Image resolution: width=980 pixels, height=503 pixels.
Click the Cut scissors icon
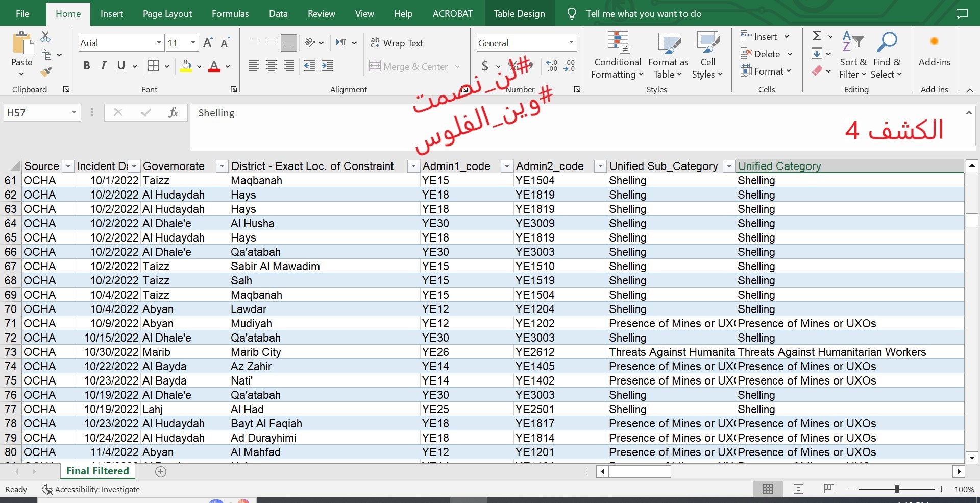pos(46,37)
